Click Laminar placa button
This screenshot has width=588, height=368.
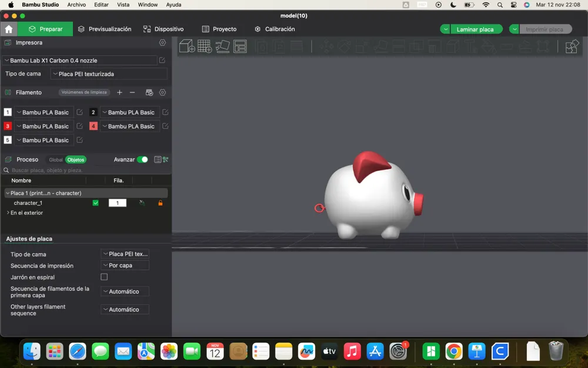tap(475, 29)
